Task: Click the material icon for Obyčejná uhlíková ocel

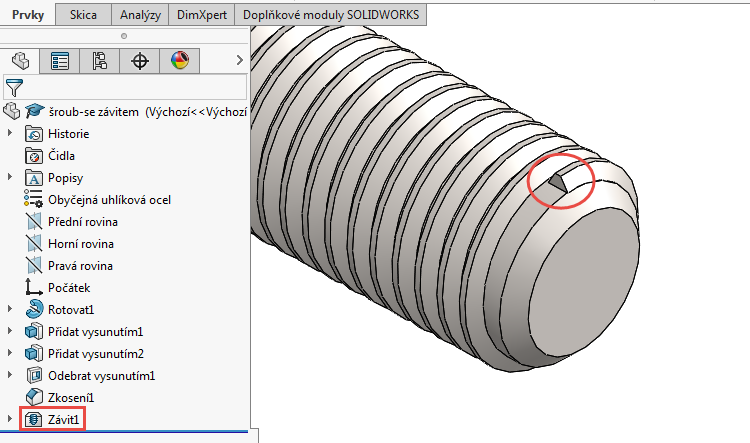Action: (33, 199)
